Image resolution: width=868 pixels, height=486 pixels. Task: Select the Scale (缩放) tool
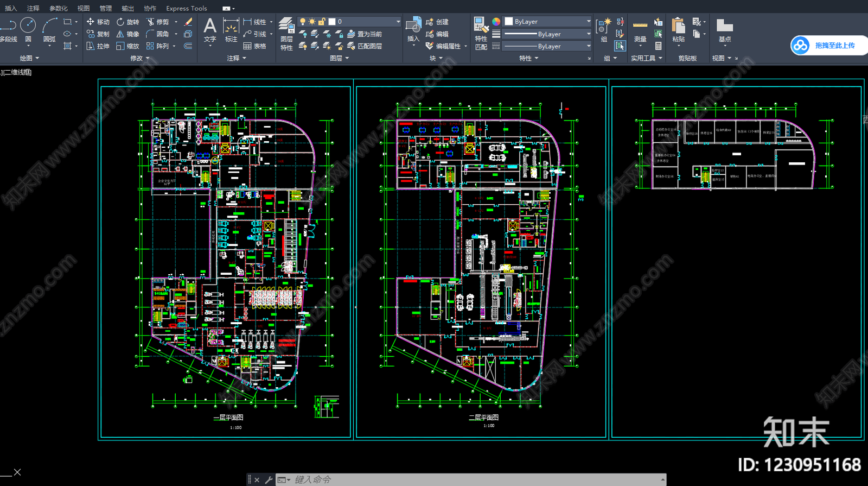pos(127,46)
